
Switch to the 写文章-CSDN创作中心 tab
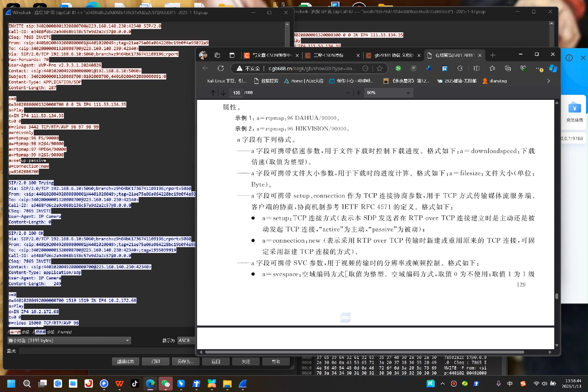(271, 55)
